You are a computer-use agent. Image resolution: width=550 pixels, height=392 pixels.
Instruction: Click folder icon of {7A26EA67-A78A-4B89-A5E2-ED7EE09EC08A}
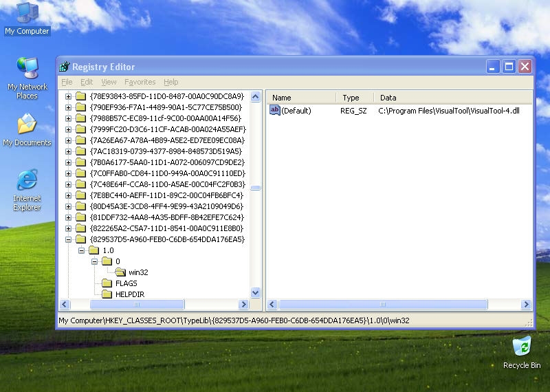point(81,140)
